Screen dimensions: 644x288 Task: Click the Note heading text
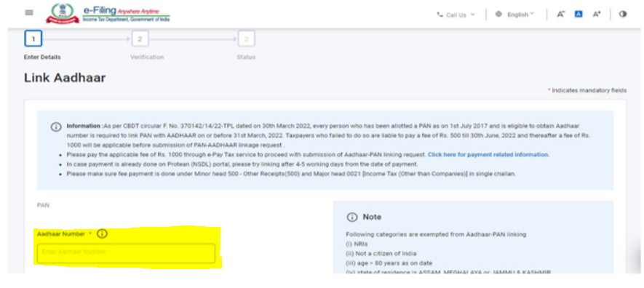click(x=372, y=217)
